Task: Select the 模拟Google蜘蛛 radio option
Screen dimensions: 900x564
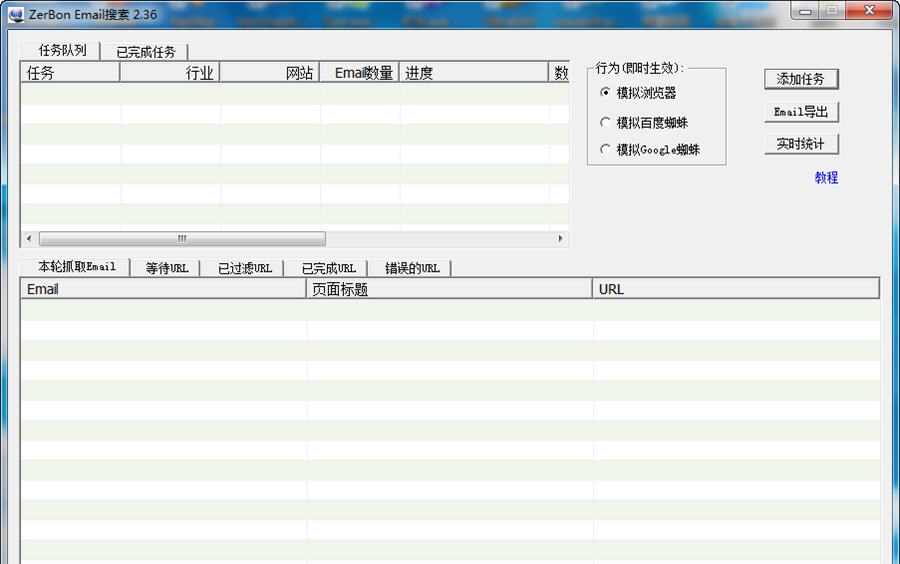Action: (650, 150)
